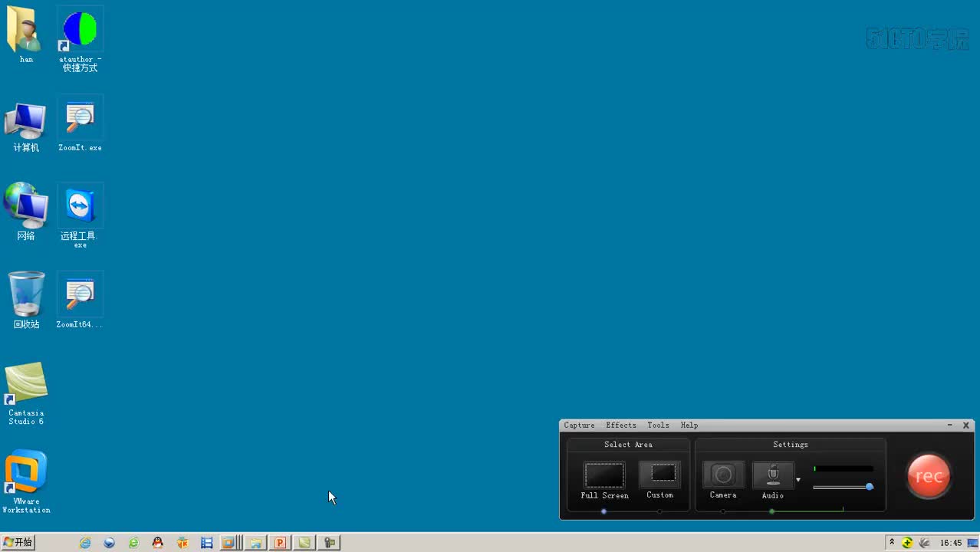The height and width of the screenshot is (552, 980).
Task: Click the orange K box taskbar icon
Action: click(183, 543)
